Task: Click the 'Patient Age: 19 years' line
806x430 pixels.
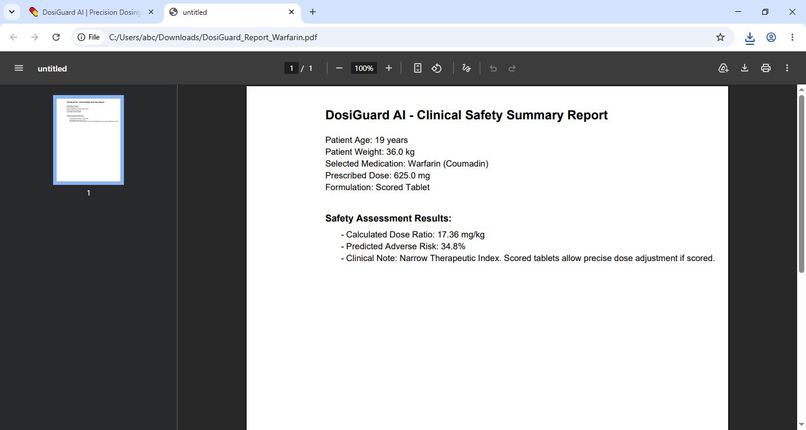Action: (x=367, y=140)
